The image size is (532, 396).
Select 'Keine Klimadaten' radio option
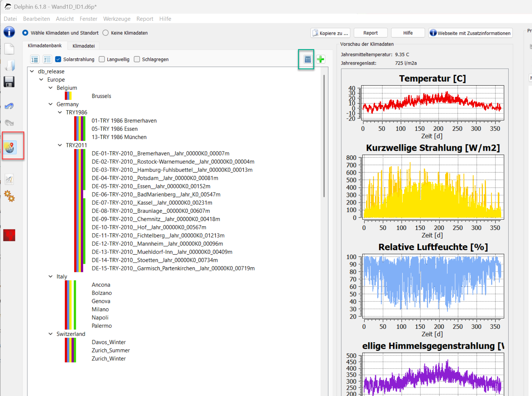point(105,33)
